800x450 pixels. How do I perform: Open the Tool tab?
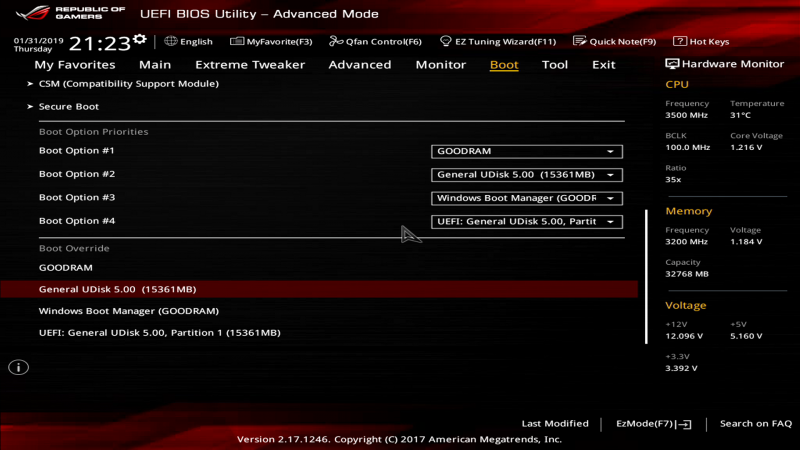click(555, 65)
